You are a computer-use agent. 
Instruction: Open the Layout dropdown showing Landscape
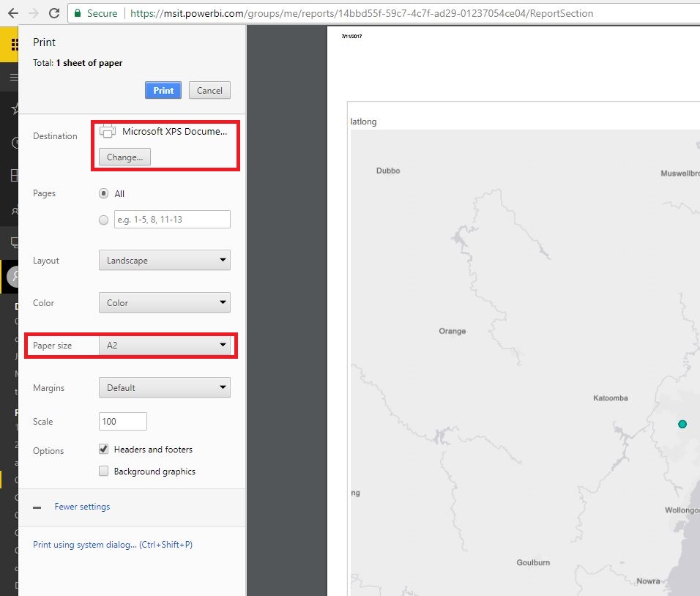point(165,260)
